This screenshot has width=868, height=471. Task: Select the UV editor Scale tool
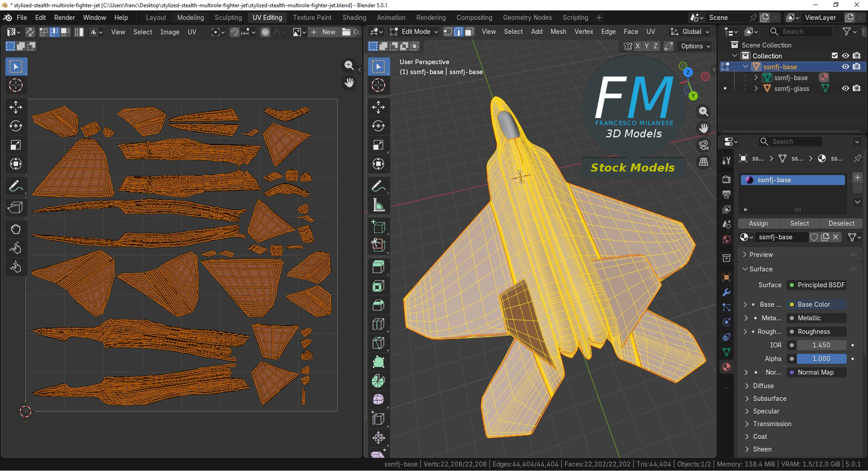tap(16, 145)
